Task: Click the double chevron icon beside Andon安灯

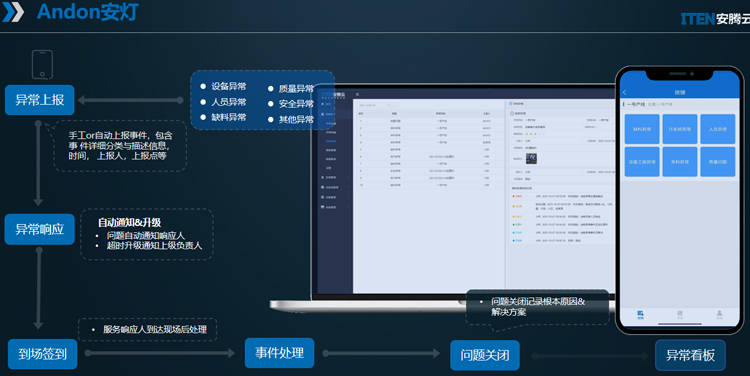Action: [13, 12]
